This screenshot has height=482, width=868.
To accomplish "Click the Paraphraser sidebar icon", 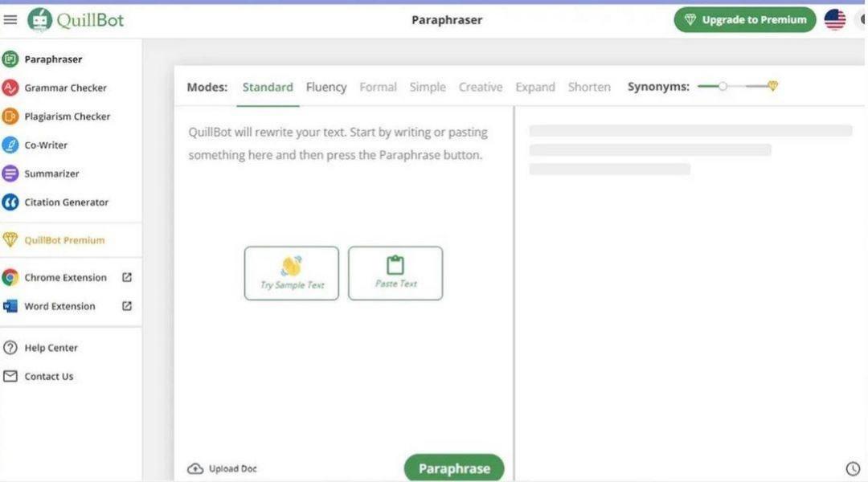I will pyautogui.click(x=10, y=59).
